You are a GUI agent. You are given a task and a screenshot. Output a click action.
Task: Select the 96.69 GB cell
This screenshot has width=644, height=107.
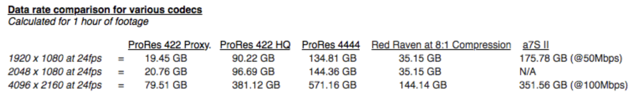tap(253, 72)
